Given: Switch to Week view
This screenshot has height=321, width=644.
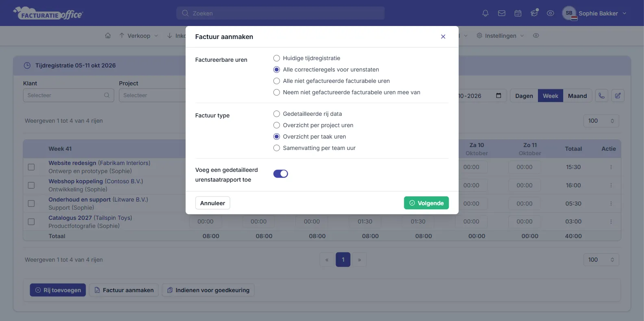Looking at the screenshot, I should [551, 96].
